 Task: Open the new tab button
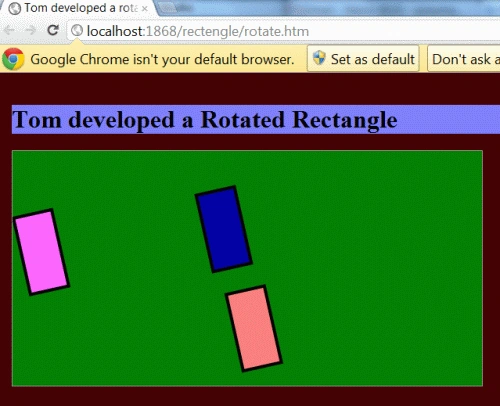[x=167, y=9]
